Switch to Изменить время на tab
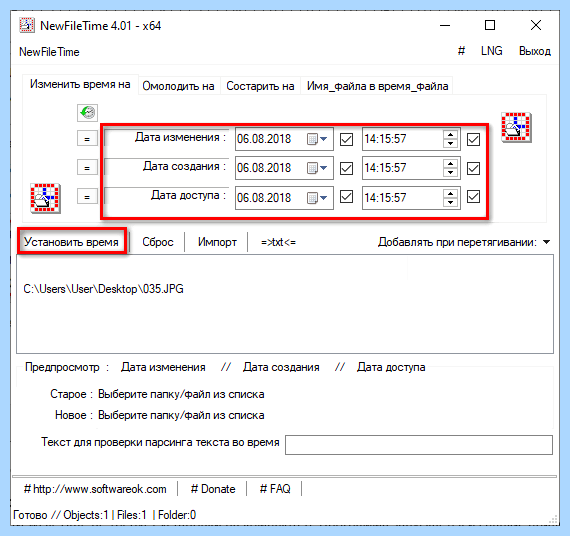The height and width of the screenshot is (536, 570). pyautogui.click(x=80, y=84)
